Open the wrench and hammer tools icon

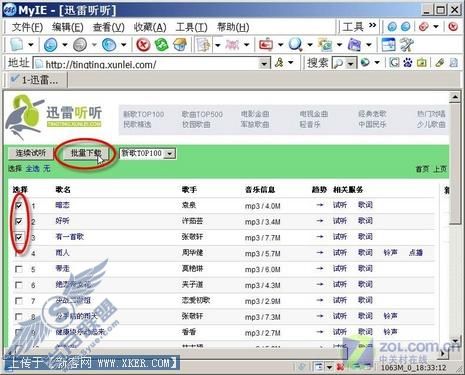[407, 44]
